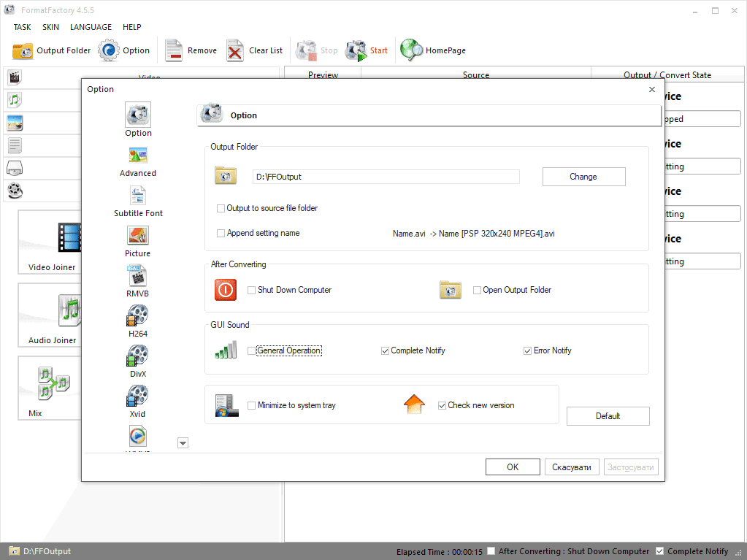The height and width of the screenshot is (560, 747).
Task: Open the Advanced settings page
Action: click(138, 161)
